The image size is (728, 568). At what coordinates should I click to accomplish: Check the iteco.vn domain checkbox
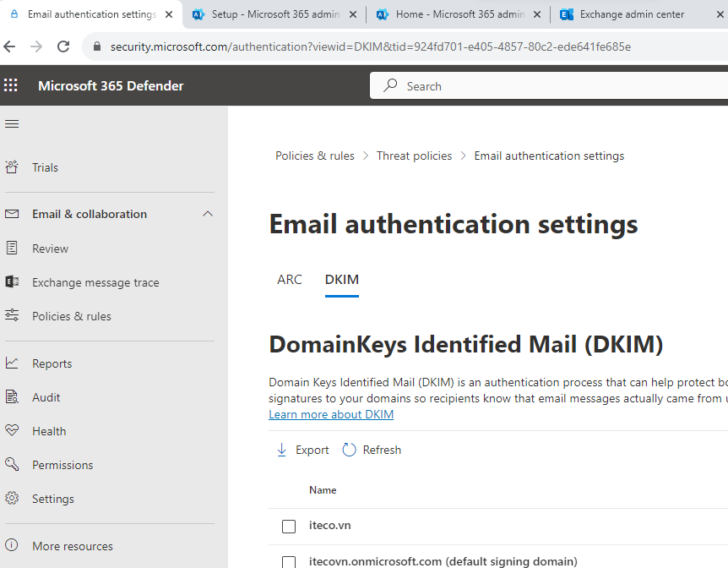click(x=288, y=526)
